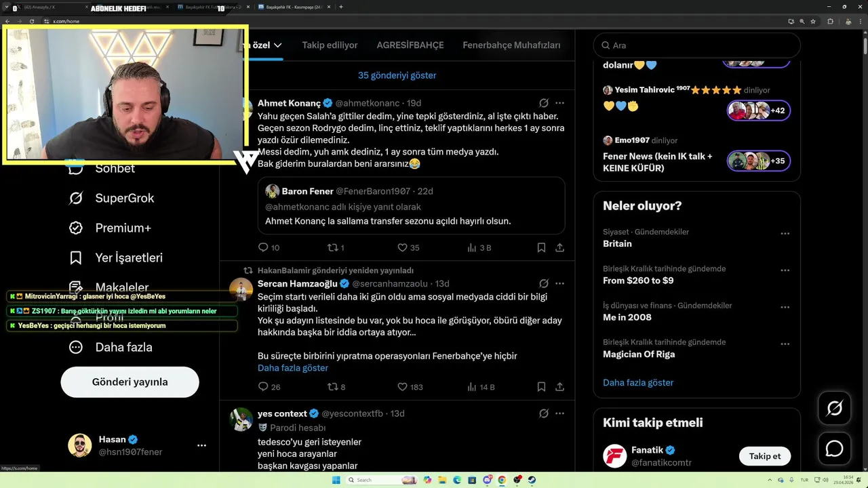The width and height of the screenshot is (868, 488).
Task: Open Grok icon on yes context post
Action: 543,413
